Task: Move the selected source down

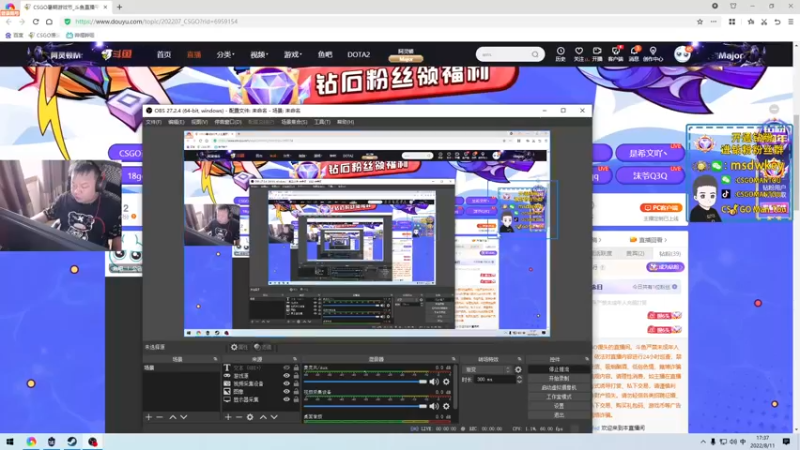Action: 274,417
